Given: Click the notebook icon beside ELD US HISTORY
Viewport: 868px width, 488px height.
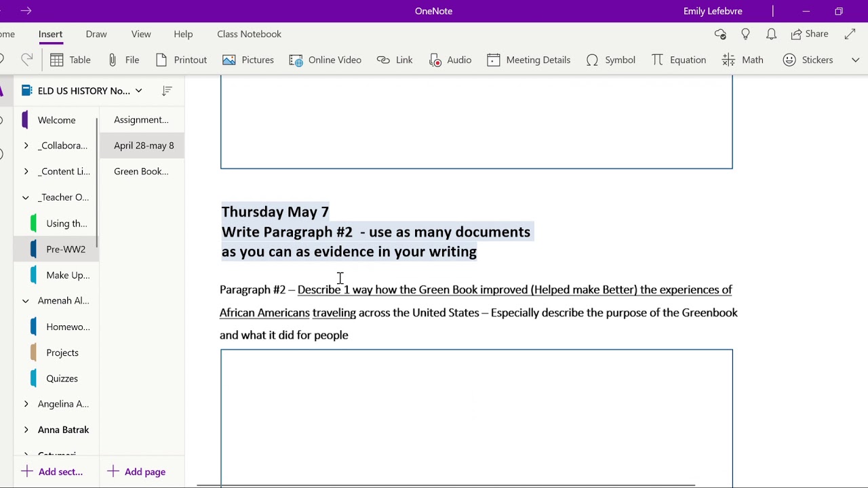Looking at the screenshot, I should tap(26, 91).
